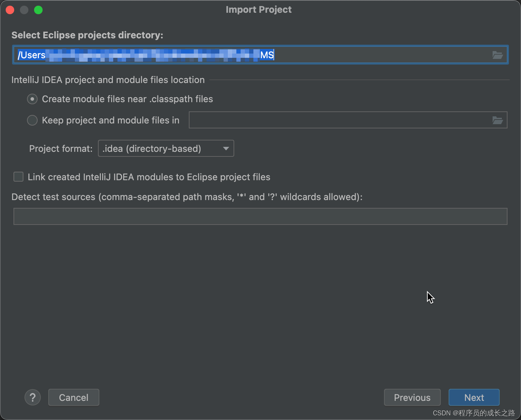
Task: Go back with the Previous button
Action: click(x=412, y=398)
